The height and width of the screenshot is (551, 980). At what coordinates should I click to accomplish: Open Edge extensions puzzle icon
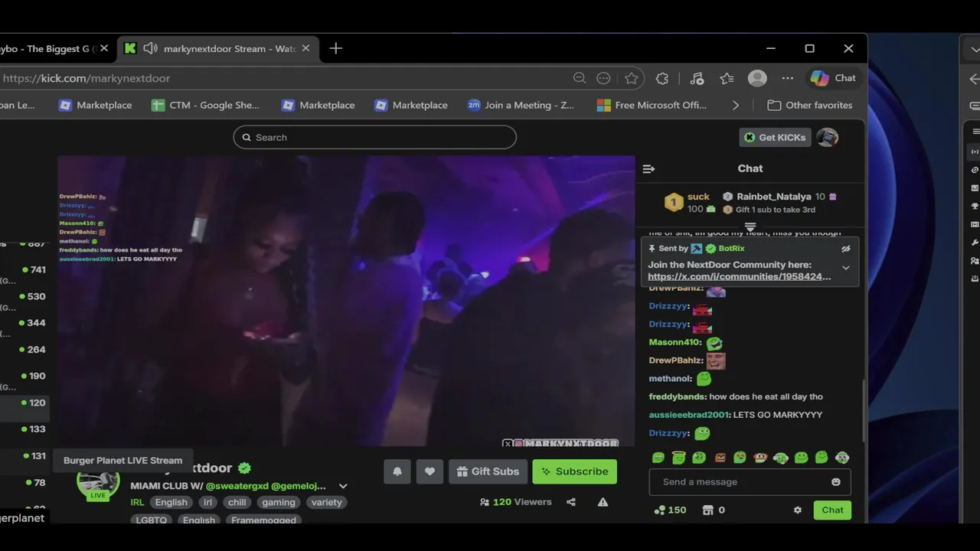coord(662,78)
